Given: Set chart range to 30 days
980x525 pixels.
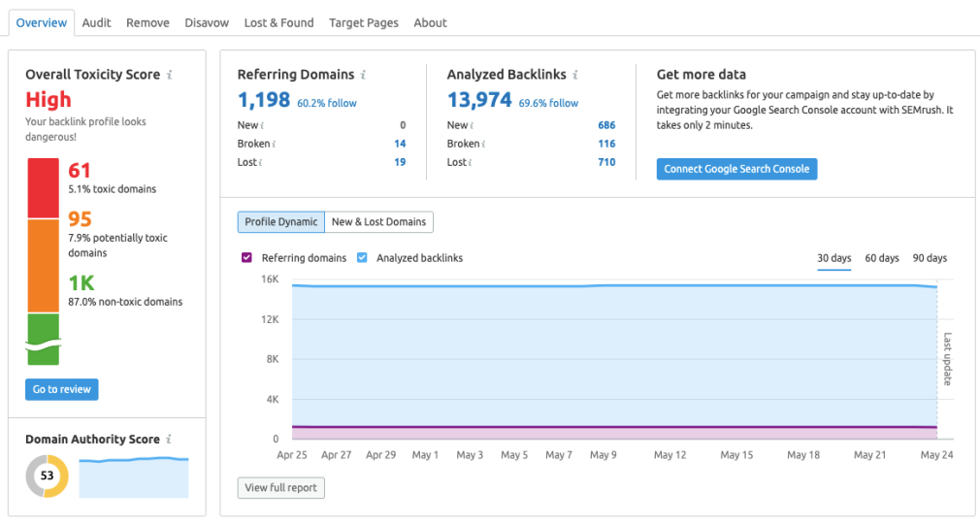Looking at the screenshot, I should (833, 258).
